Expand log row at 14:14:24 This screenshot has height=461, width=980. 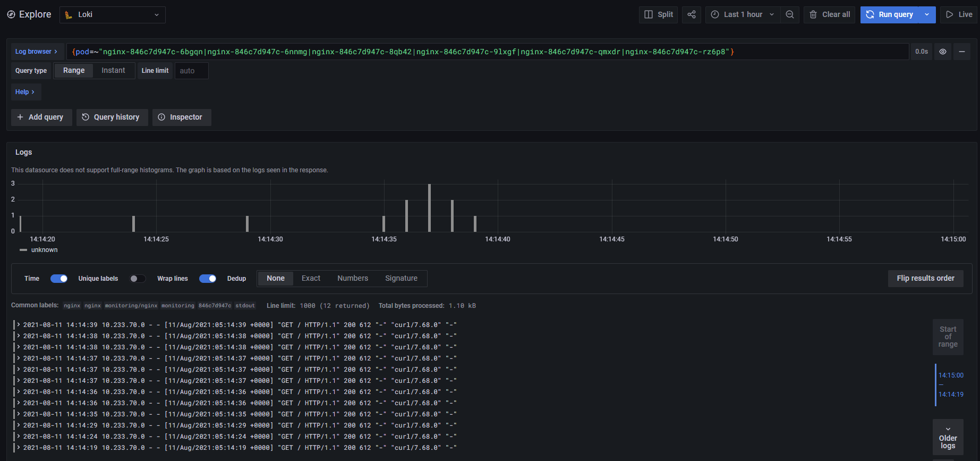[x=19, y=436]
